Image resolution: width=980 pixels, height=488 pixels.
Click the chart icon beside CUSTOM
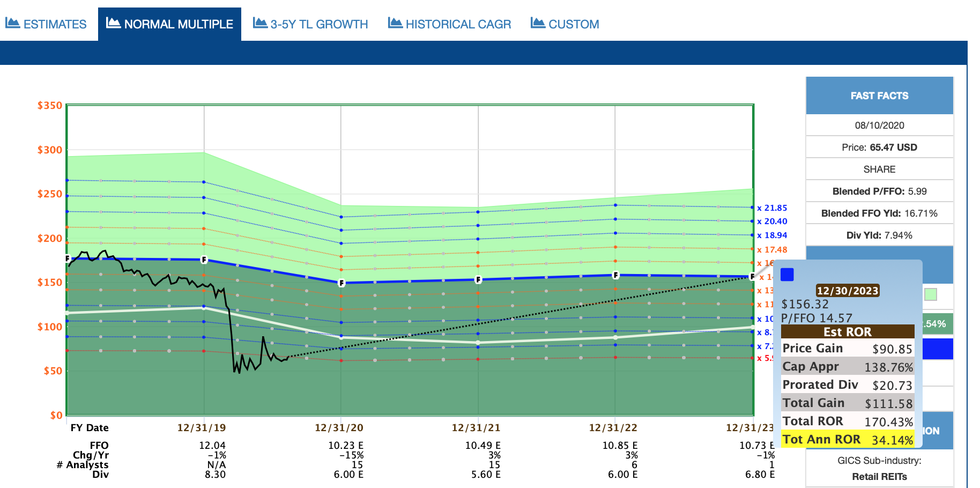point(538,23)
